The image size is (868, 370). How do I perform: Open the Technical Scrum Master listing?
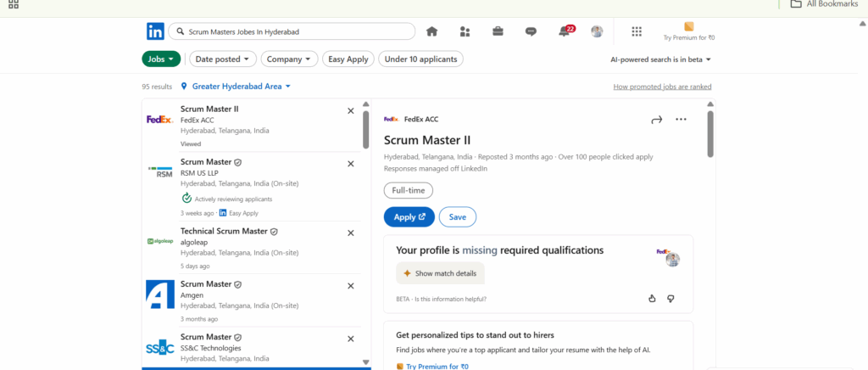(x=224, y=231)
